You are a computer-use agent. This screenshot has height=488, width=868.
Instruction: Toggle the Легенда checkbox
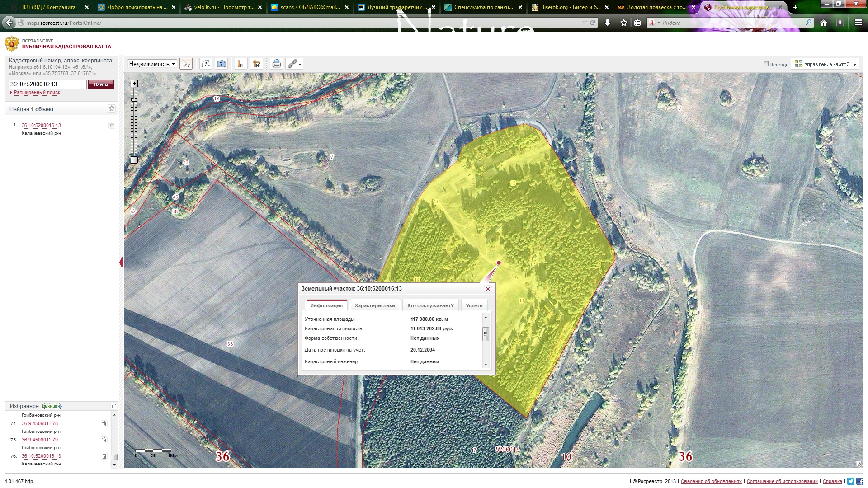(x=765, y=64)
